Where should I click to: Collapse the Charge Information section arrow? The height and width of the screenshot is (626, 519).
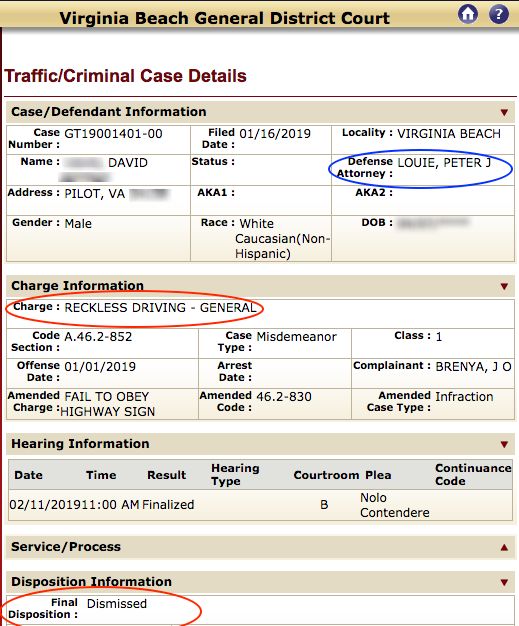pos(504,287)
